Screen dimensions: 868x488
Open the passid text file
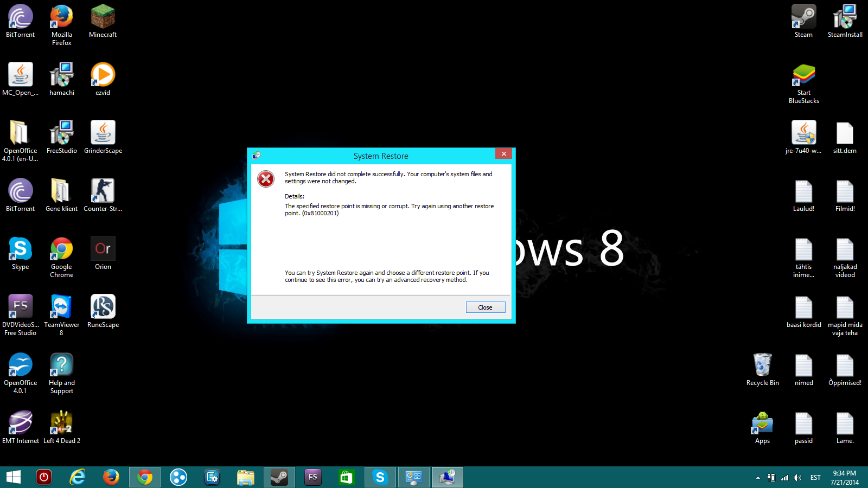(x=803, y=427)
